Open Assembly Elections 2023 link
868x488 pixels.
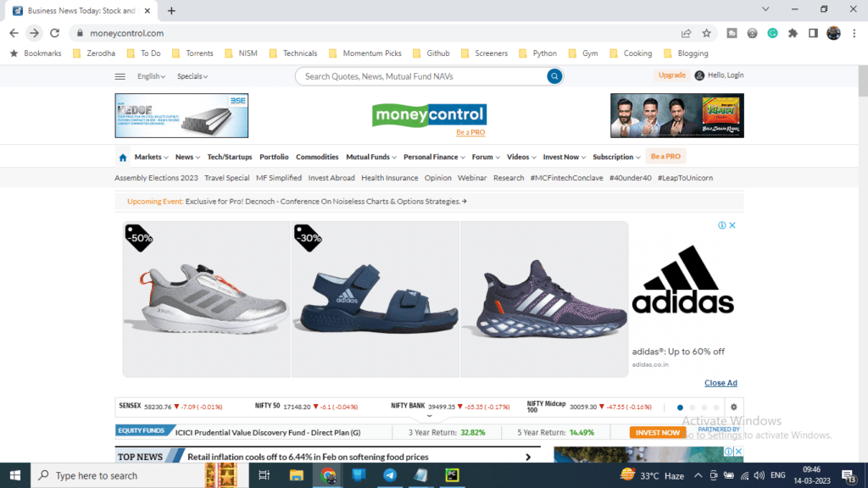pos(156,178)
